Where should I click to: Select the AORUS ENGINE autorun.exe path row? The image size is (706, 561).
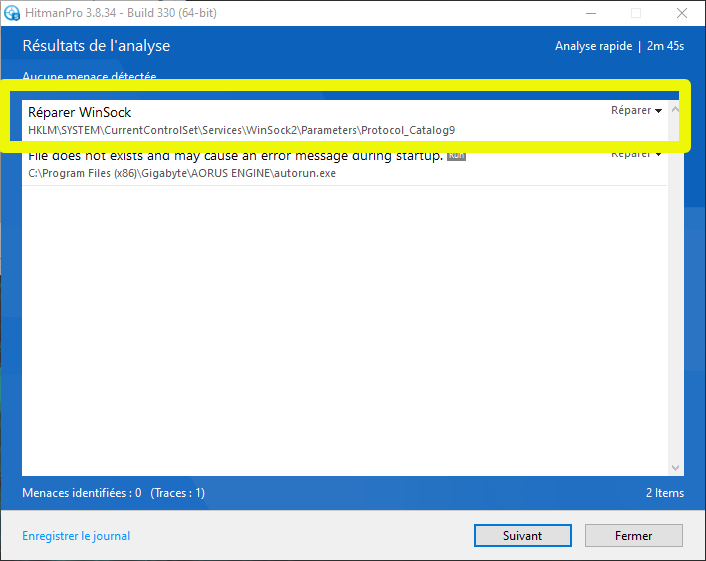point(182,173)
